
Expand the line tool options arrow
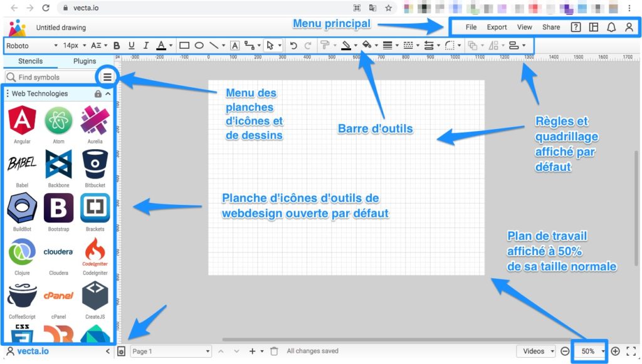click(x=224, y=45)
